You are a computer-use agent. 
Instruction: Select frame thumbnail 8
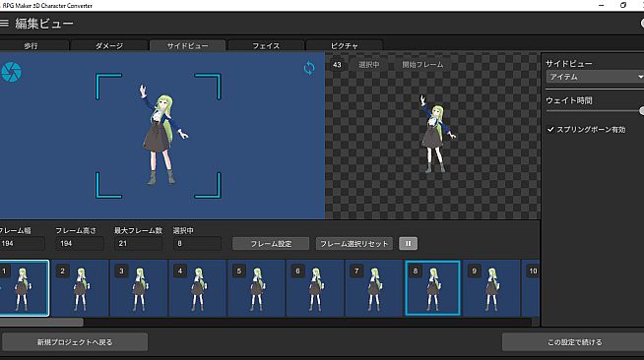pyautogui.click(x=433, y=288)
